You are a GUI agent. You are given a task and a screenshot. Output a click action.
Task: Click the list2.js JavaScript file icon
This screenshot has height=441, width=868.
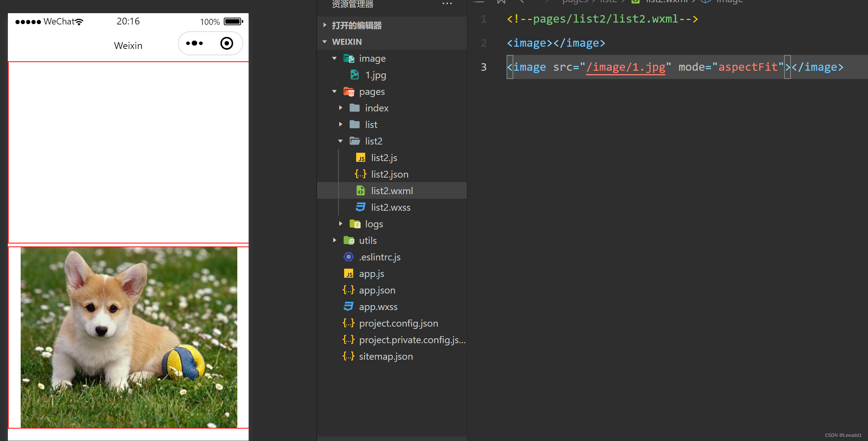pyautogui.click(x=360, y=158)
